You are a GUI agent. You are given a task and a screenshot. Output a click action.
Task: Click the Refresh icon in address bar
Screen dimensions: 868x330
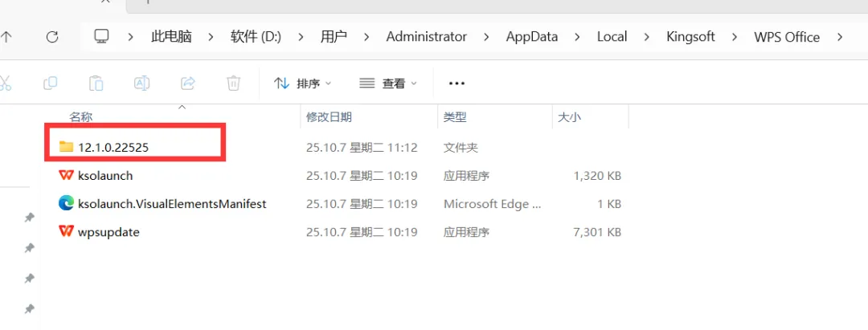(52, 37)
